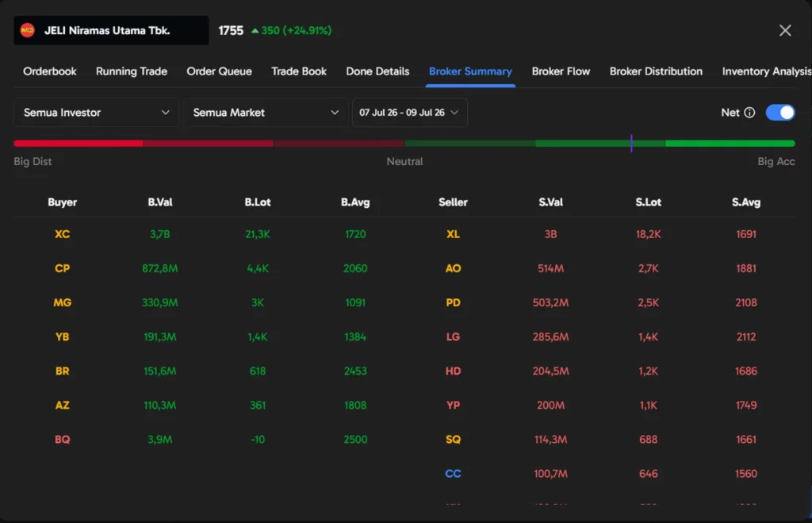Select buyer broker BQ

pos(62,440)
